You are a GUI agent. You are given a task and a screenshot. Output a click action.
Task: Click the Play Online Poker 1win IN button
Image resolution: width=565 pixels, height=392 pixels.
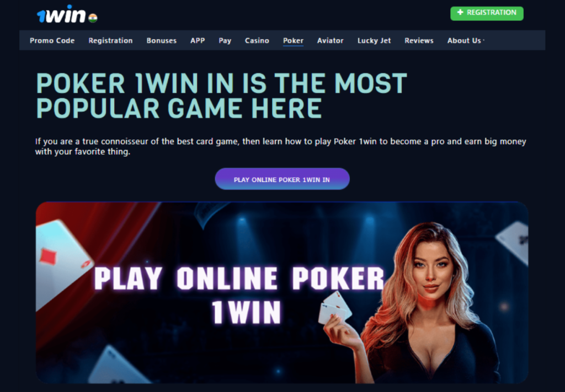click(282, 179)
